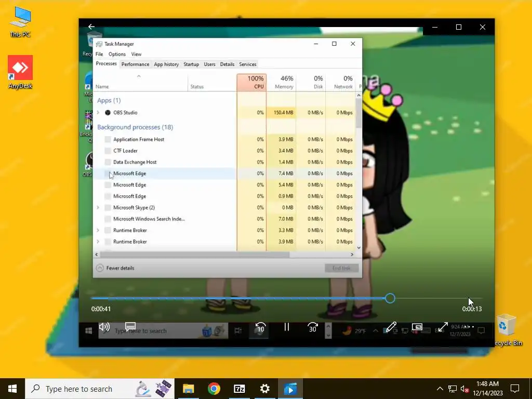Select the Application Frame Host process
Viewport: 532px width, 399px height.
click(224, 139)
